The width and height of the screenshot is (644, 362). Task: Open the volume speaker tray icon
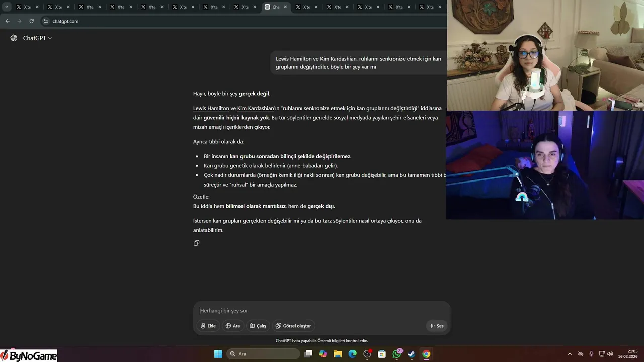[610, 354]
